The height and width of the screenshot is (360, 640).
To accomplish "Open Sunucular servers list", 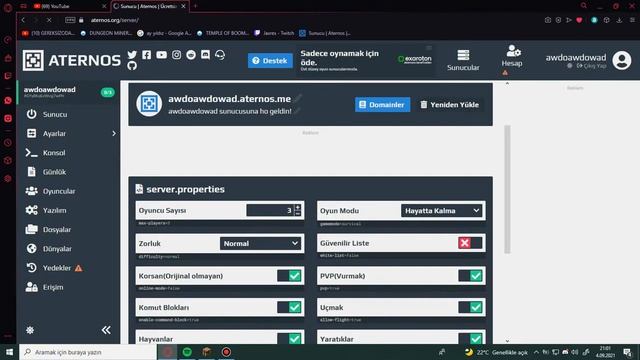I will 463,60.
